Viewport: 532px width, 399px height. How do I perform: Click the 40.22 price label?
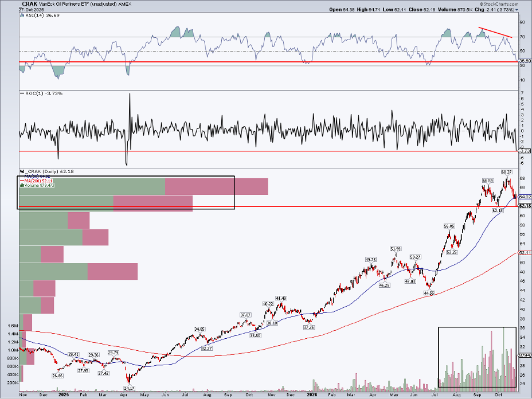[x=268, y=304]
